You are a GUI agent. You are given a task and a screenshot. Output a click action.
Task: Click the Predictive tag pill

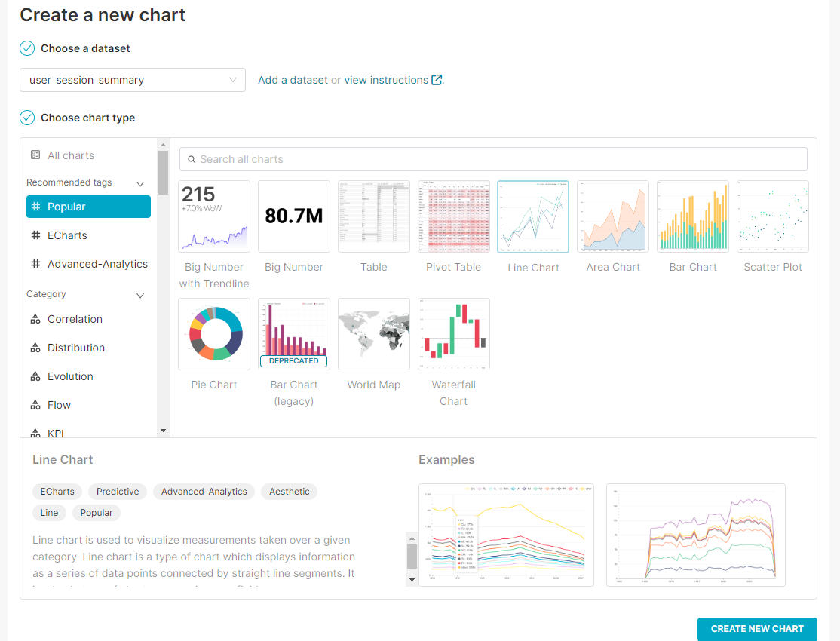pos(118,492)
